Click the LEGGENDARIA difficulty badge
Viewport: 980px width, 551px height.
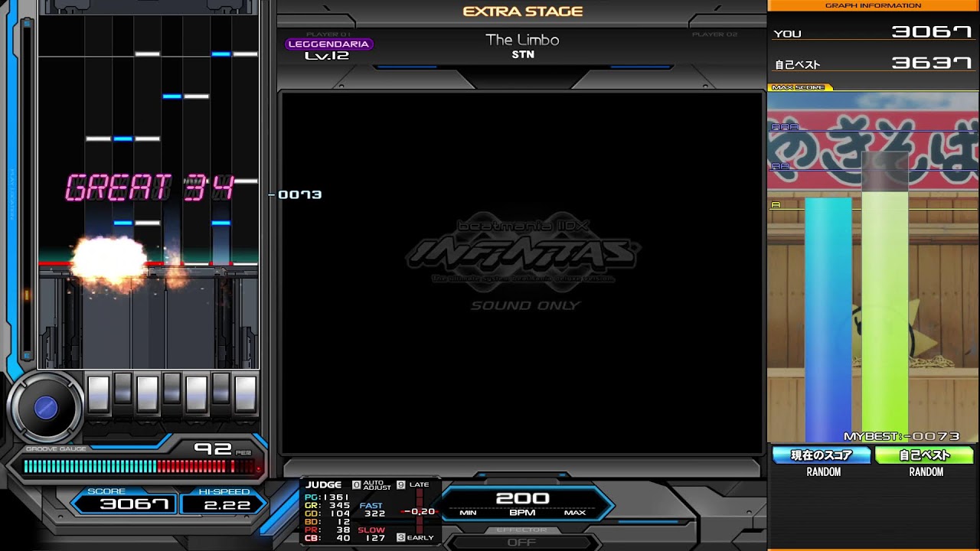[x=328, y=44]
